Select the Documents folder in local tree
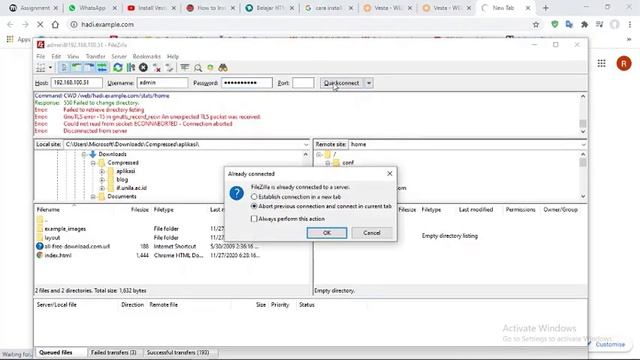The image size is (640, 360). pos(122,196)
